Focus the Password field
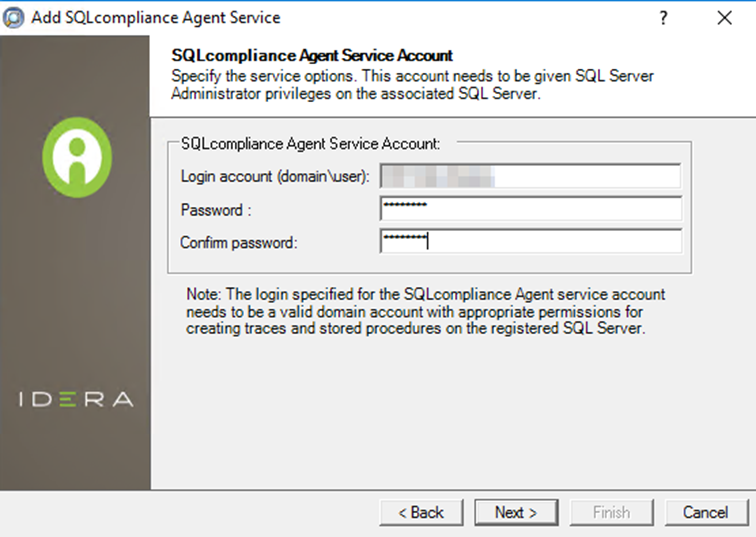The image size is (756, 537). pos(530,209)
